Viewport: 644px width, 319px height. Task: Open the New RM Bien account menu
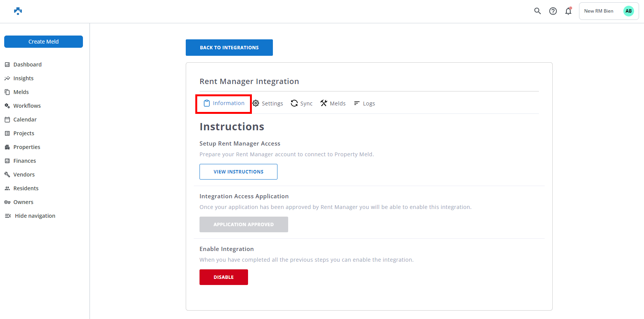599,11
